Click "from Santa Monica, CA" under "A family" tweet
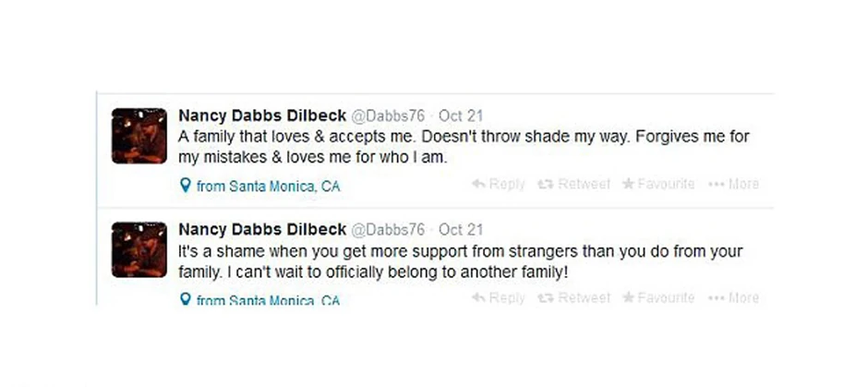This screenshot has height=387, width=868. click(x=268, y=187)
